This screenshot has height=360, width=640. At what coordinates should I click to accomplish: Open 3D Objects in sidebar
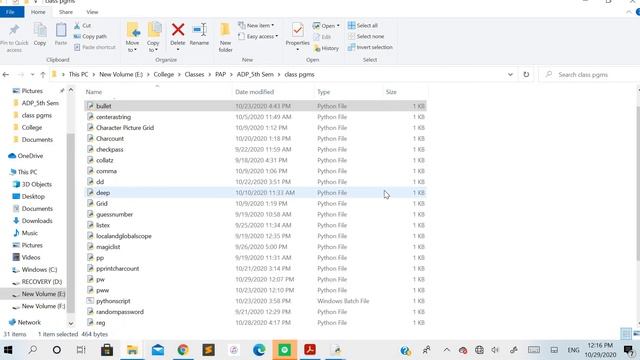(32, 184)
